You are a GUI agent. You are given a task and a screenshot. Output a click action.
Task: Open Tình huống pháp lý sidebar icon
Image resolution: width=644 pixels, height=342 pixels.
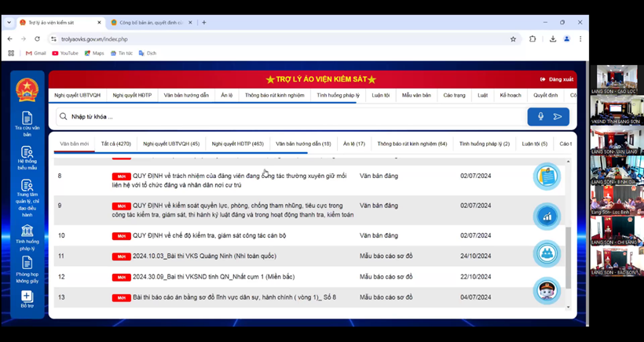(x=27, y=235)
